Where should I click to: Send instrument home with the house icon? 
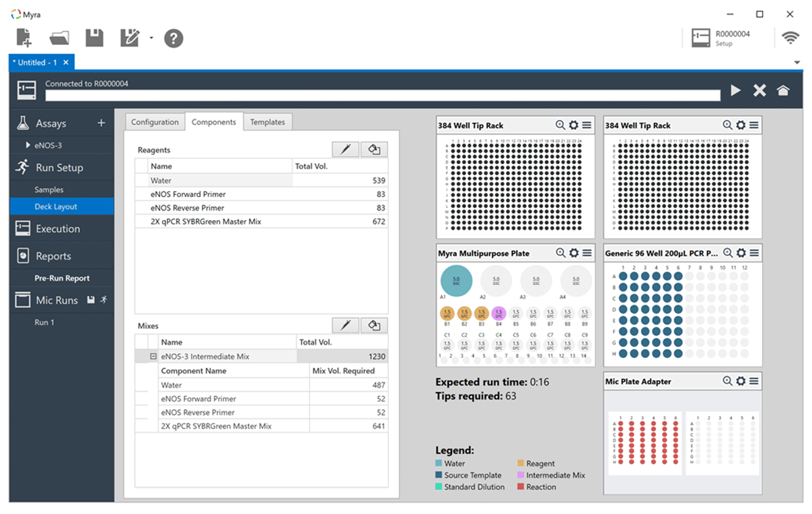click(783, 90)
